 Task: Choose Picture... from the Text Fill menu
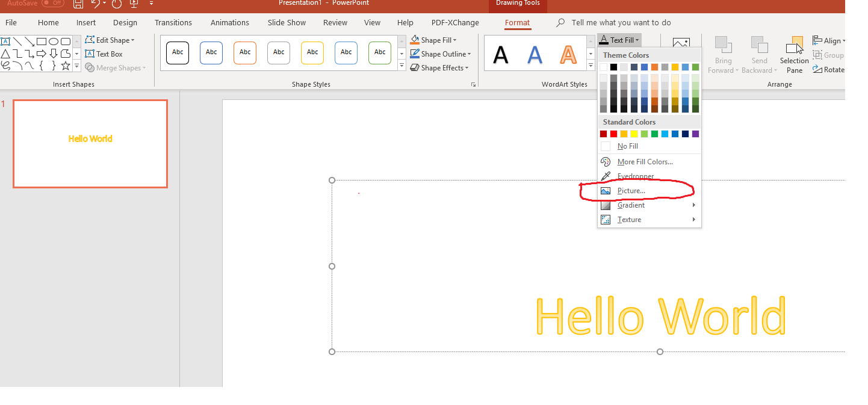649,191
